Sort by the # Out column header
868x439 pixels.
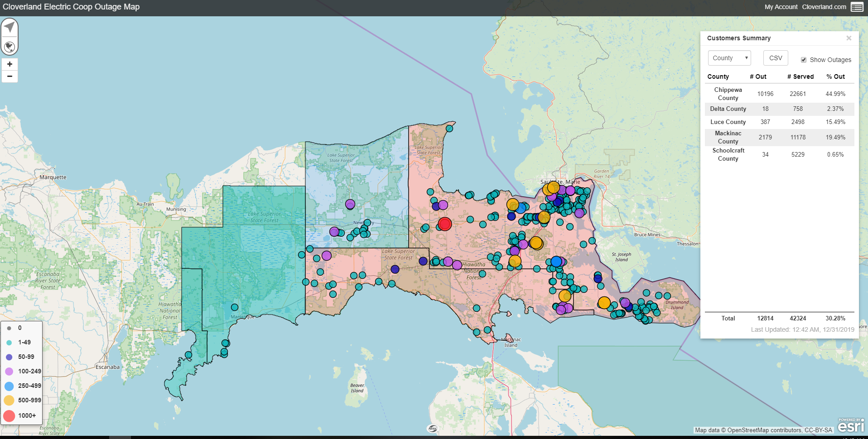click(x=758, y=76)
